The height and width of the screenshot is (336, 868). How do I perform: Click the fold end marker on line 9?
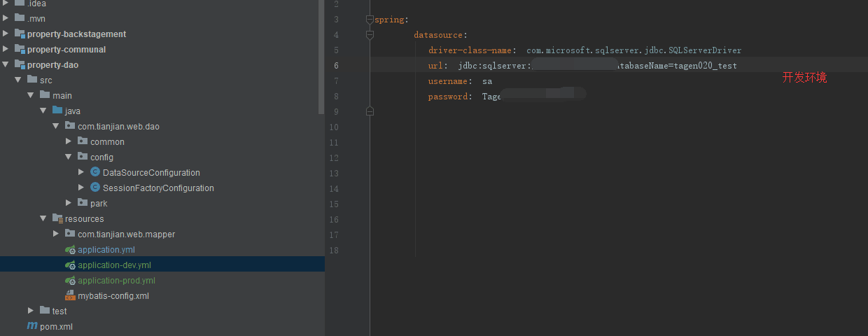point(370,111)
